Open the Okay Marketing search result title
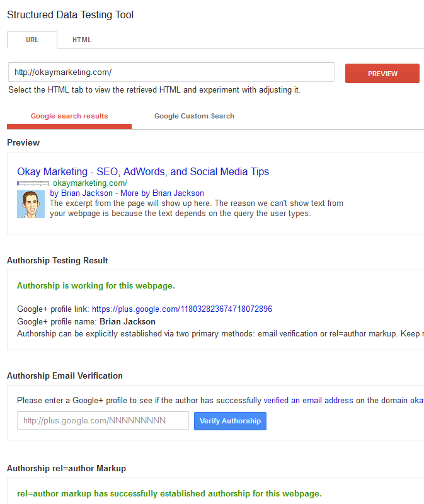 (143, 171)
